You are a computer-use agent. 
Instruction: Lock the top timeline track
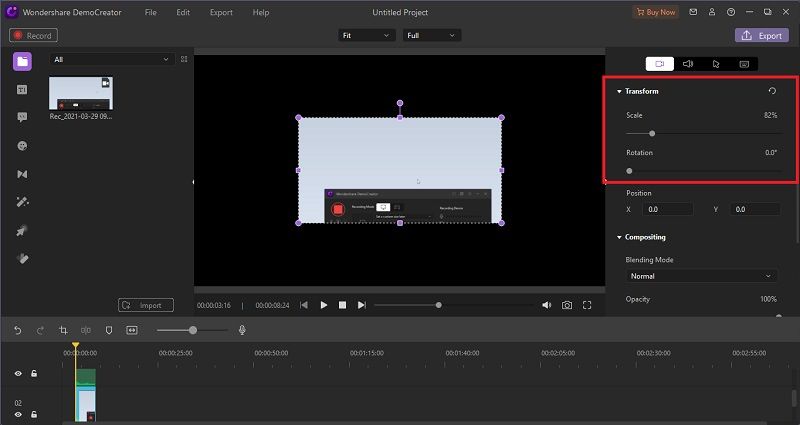(34, 373)
